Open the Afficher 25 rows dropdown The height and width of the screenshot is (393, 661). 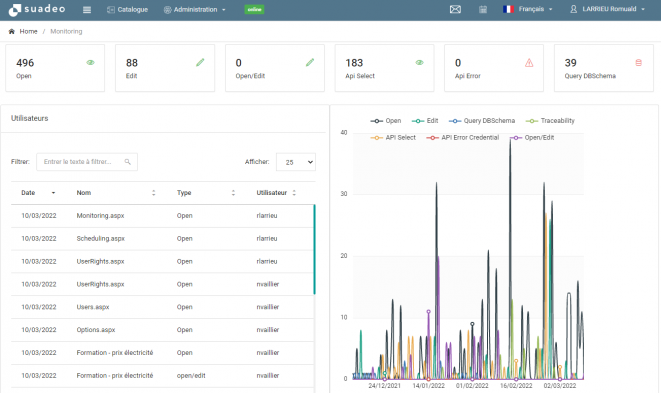(296, 162)
